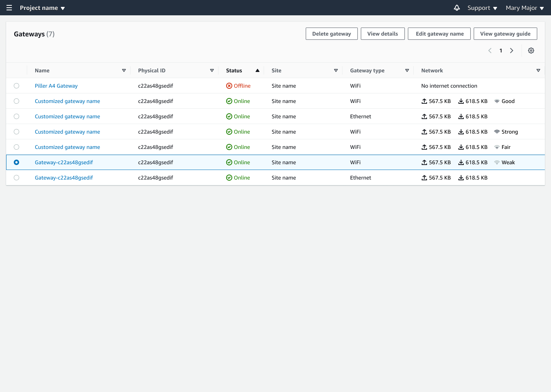The image size is (551, 392).
Task: Click the notifications bell icon
Action: [x=457, y=8]
